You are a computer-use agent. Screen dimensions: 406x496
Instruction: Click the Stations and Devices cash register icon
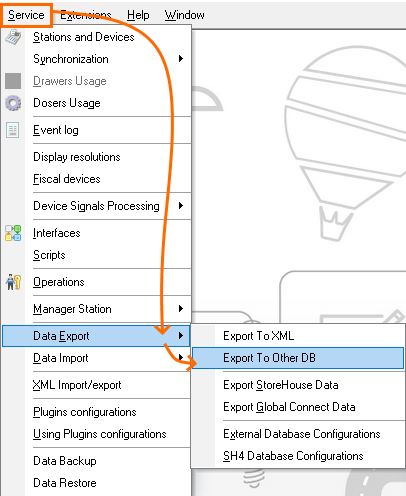click(13, 37)
